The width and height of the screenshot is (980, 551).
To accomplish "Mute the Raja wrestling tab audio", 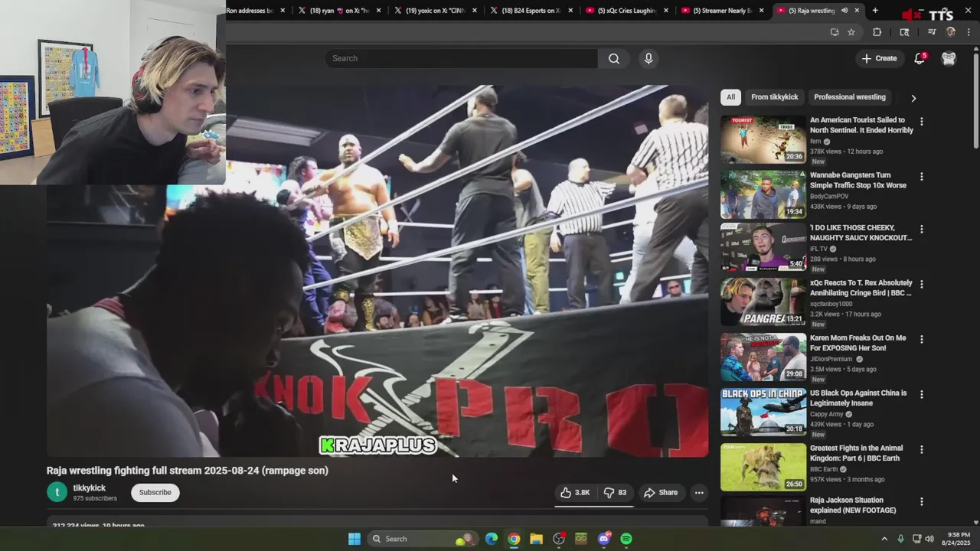I will [x=844, y=11].
